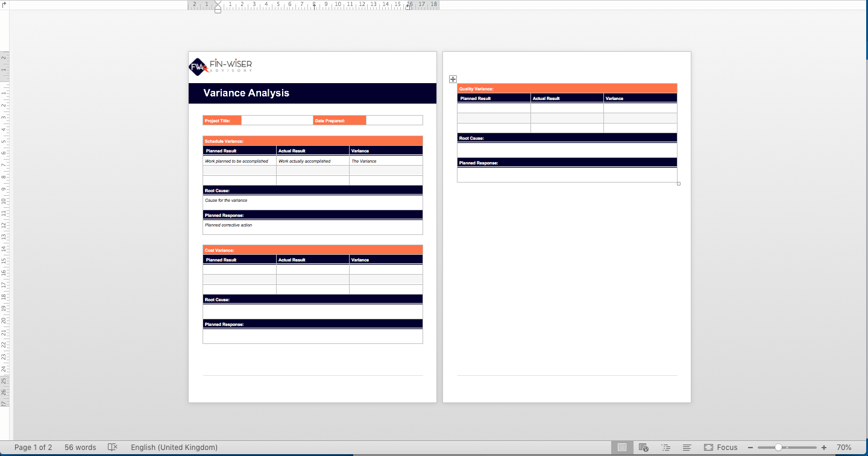Click the table move handle on page 2
The height and width of the screenshot is (456, 868).
pyautogui.click(x=453, y=80)
